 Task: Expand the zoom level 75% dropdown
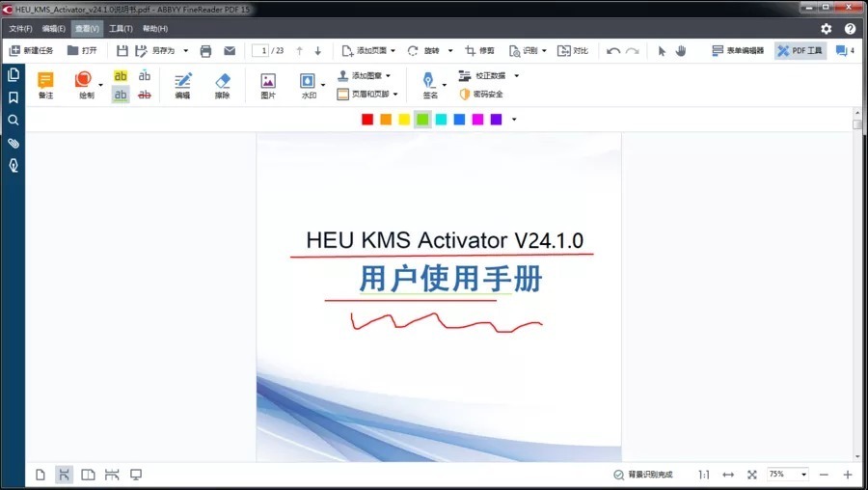(803, 475)
